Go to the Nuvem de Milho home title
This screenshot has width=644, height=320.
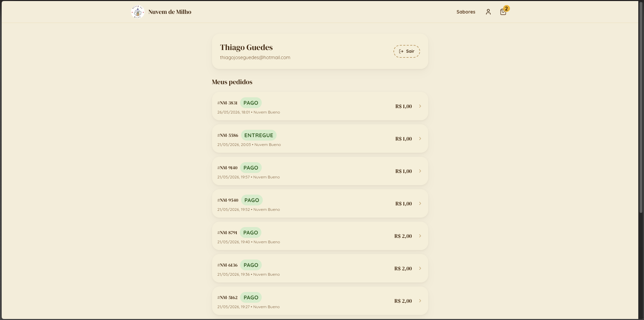point(170,12)
